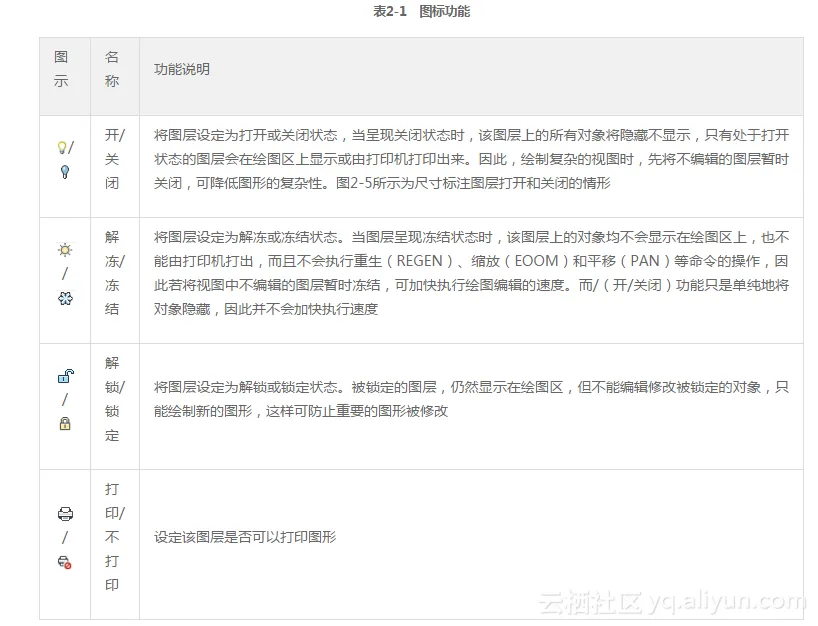Toggle freeze state via the snowflake symbol
818x626 pixels.
pyautogui.click(x=64, y=299)
